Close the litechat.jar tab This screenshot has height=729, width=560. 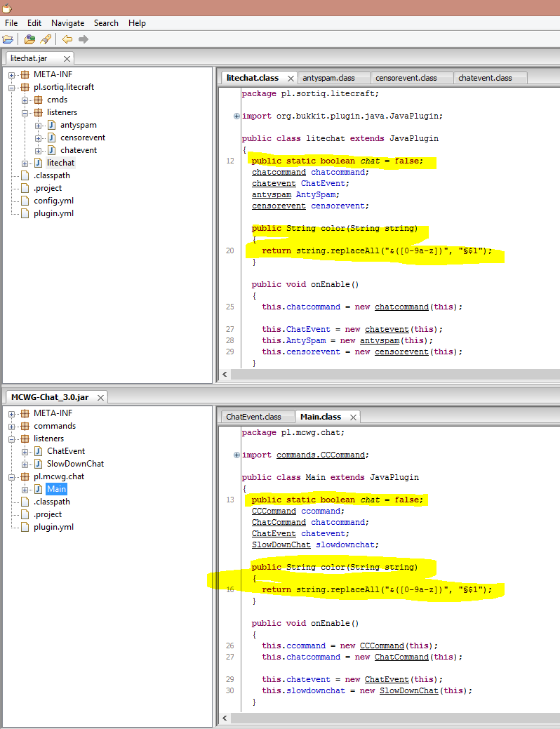[67, 58]
